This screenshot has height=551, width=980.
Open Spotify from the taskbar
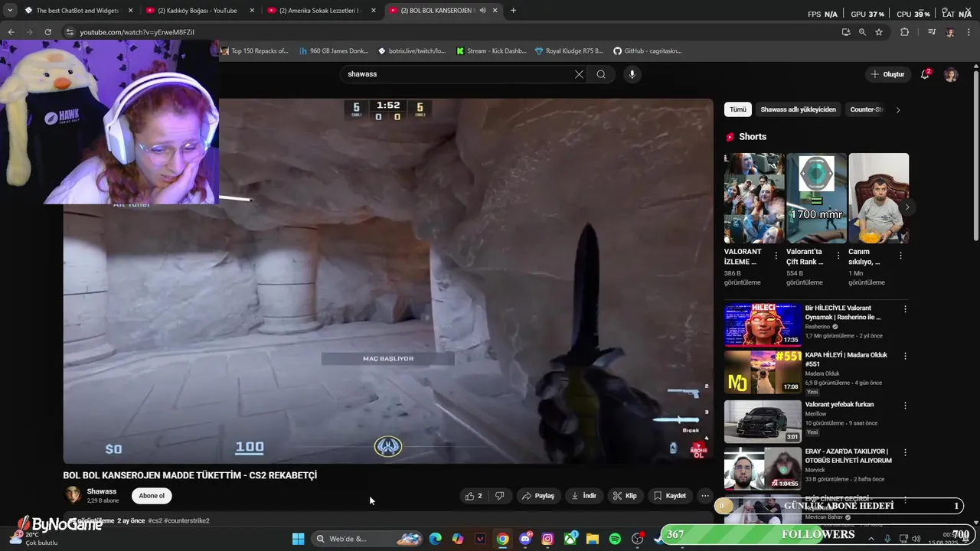(x=615, y=539)
